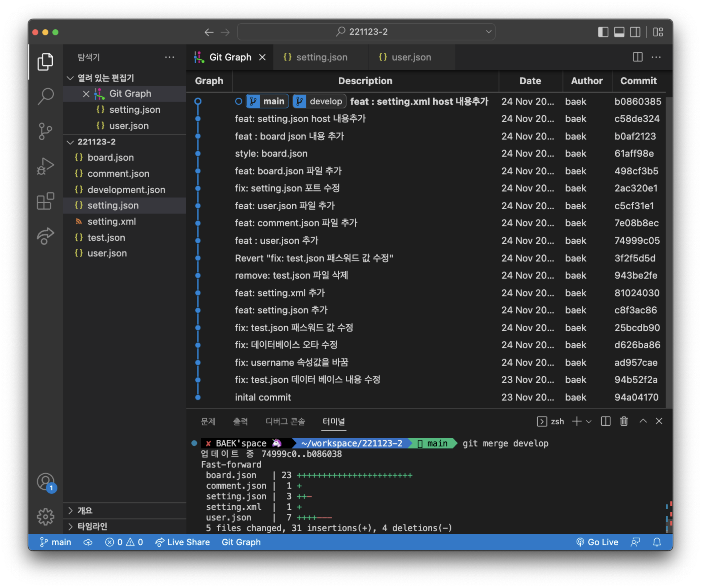Open the Source Control view icon
The width and height of the screenshot is (701, 588).
click(x=45, y=131)
